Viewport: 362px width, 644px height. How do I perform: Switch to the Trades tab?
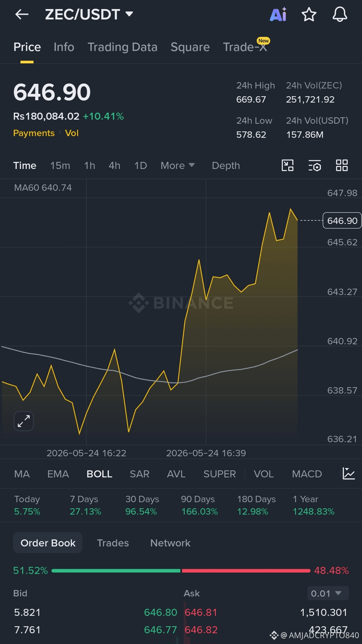pyautogui.click(x=113, y=543)
